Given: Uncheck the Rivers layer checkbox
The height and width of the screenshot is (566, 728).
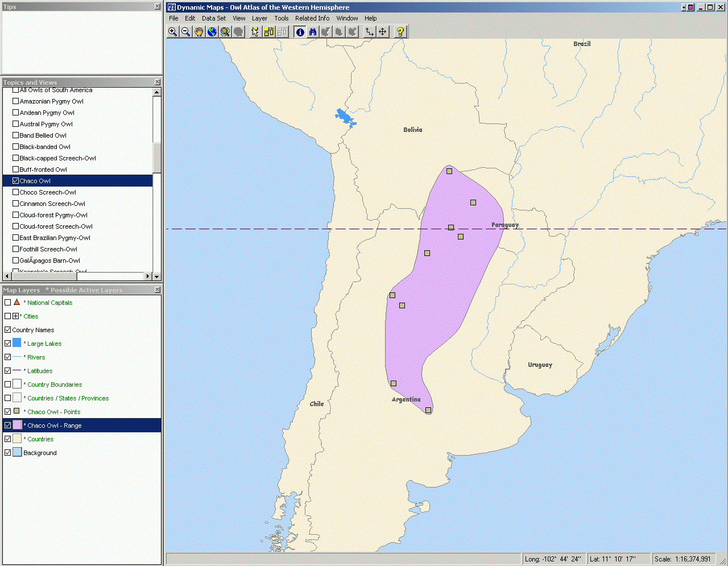Looking at the screenshot, I should 7,357.
